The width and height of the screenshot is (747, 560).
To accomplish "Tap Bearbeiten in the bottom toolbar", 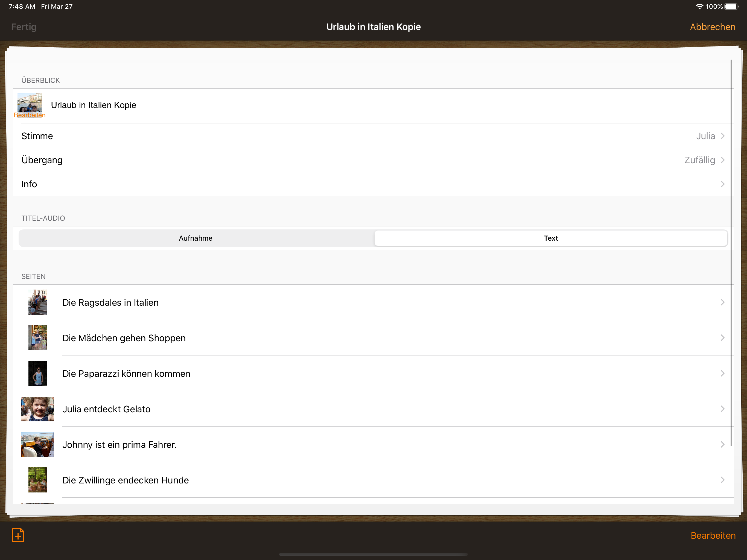I will [x=713, y=535].
